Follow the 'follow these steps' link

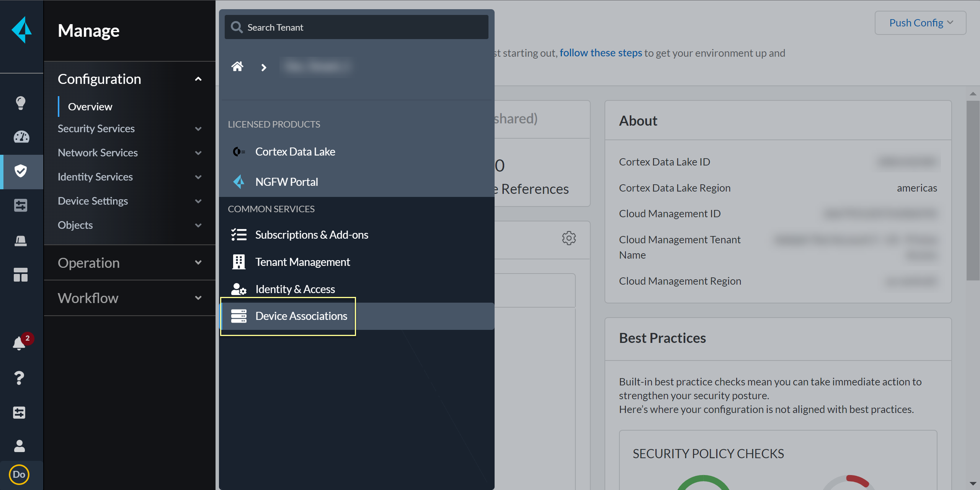[601, 53]
